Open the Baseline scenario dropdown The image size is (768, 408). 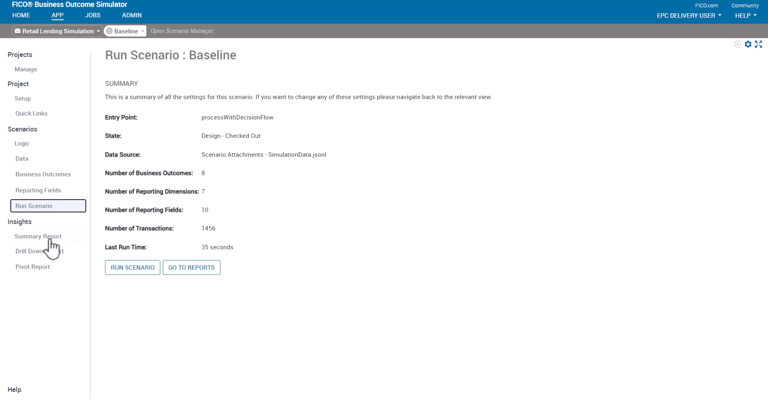(x=125, y=31)
